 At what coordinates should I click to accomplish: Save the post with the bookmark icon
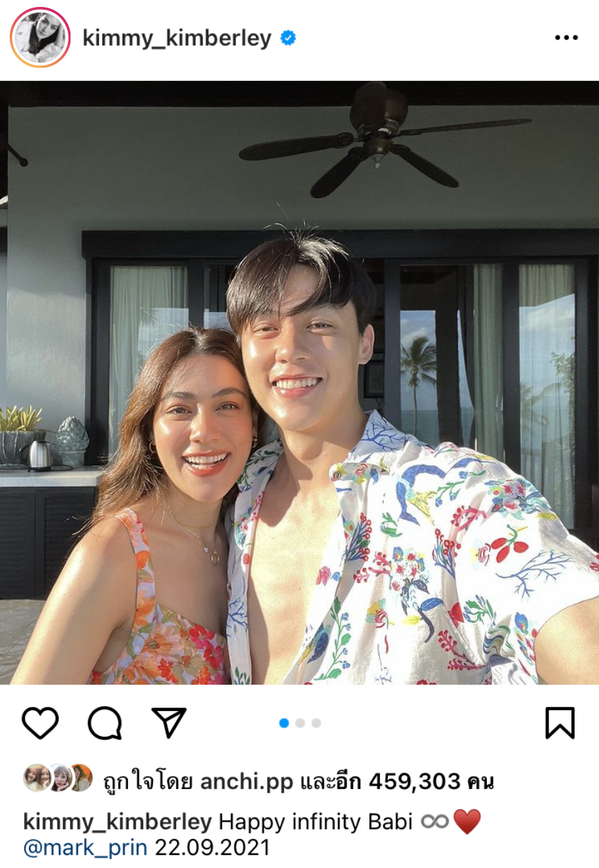(560, 723)
